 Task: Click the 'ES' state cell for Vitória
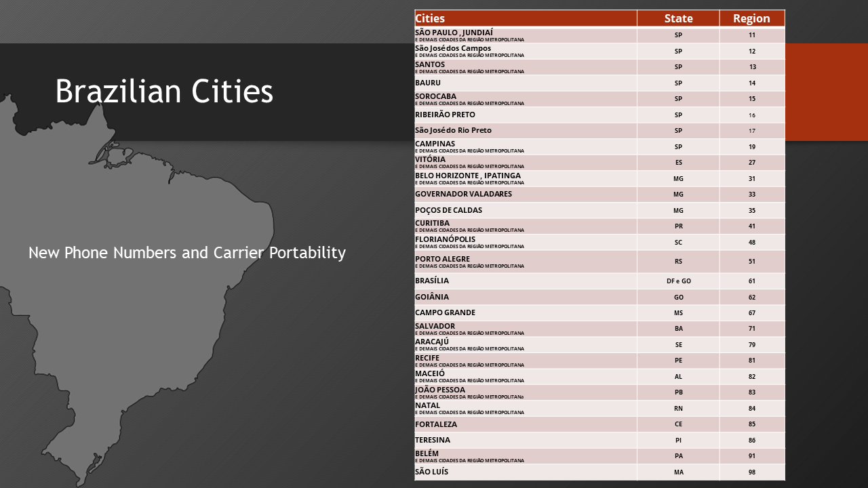[678, 163]
